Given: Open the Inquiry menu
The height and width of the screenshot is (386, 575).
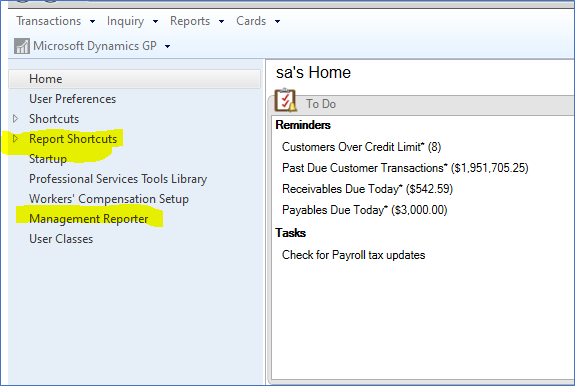Looking at the screenshot, I should [125, 21].
